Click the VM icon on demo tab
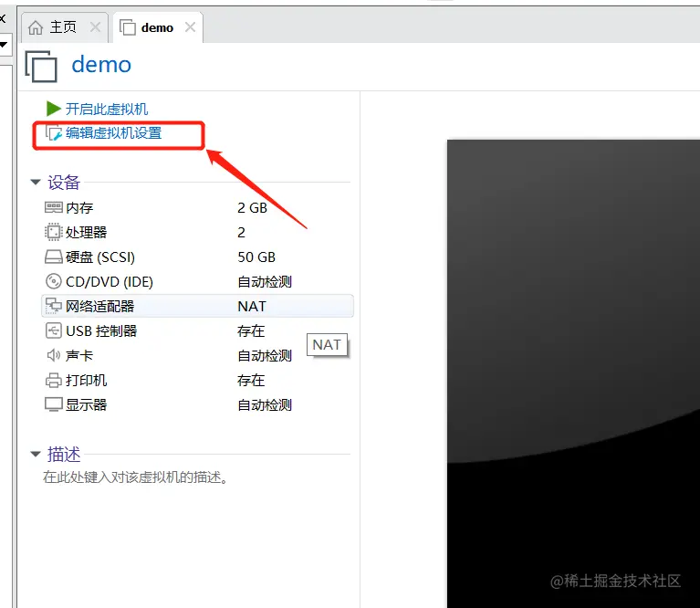Image resolution: width=700 pixels, height=608 pixels. pos(127,27)
